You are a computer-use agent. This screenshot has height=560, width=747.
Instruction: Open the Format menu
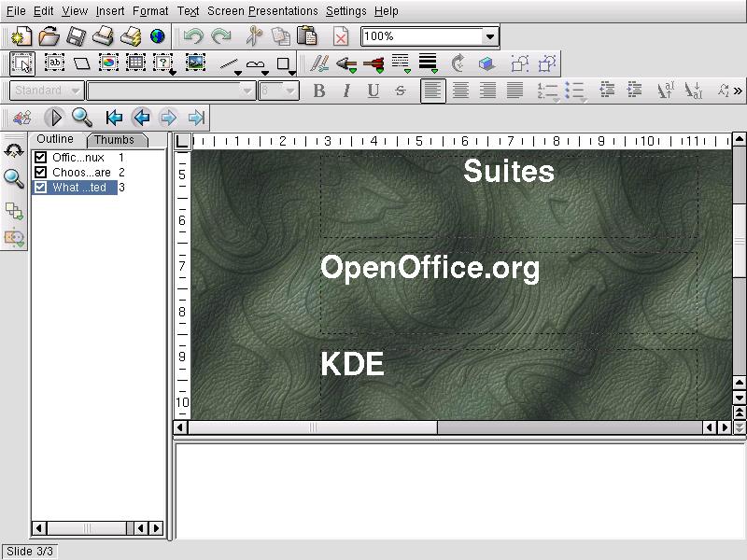149,11
